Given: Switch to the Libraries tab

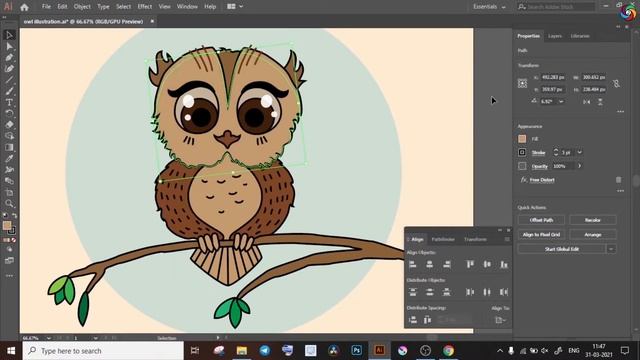Looking at the screenshot, I should tap(580, 36).
